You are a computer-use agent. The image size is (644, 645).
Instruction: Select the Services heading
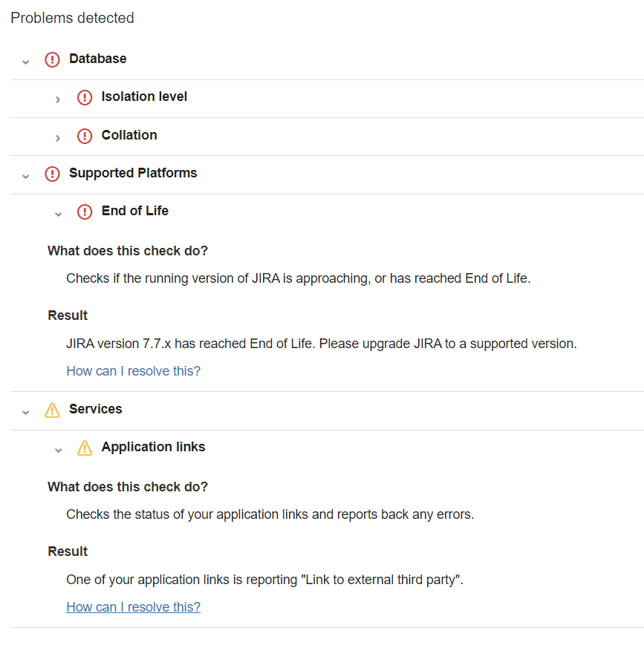[96, 409]
